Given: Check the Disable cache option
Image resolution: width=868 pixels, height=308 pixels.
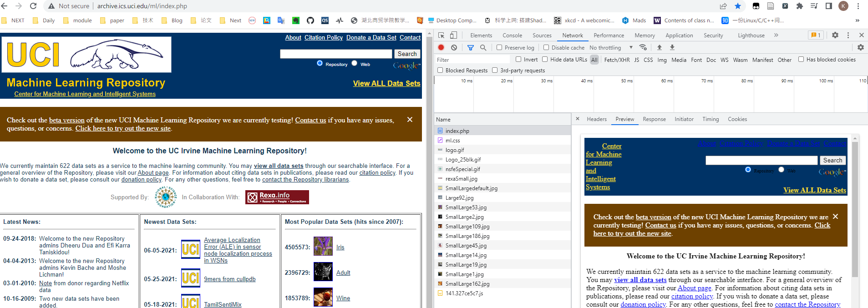Looking at the screenshot, I should click(x=546, y=47).
